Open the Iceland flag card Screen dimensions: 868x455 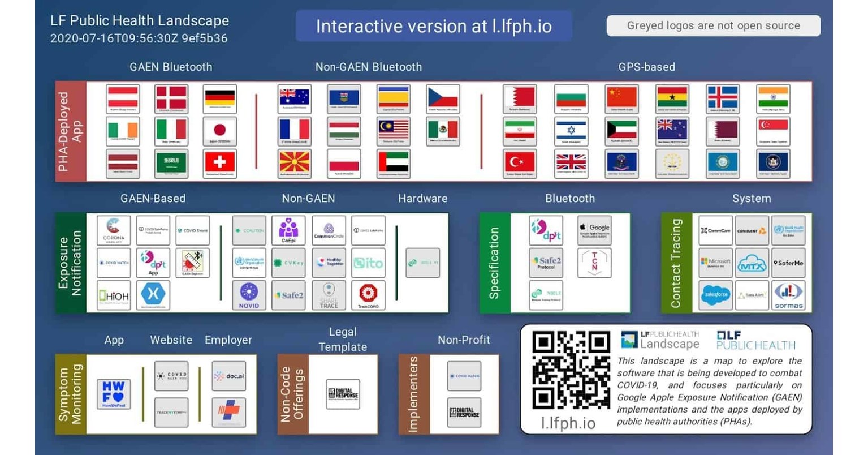click(x=723, y=98)
